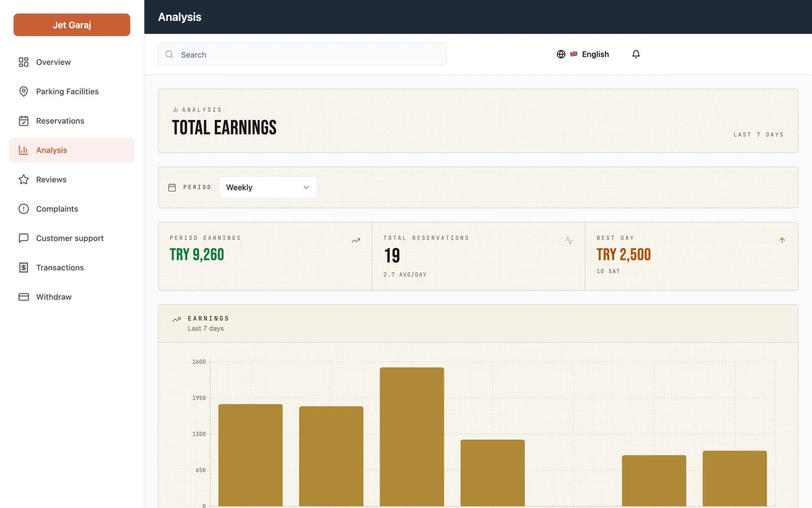The width and height of the screenshot is (812, 508).
Task: Click the TRY 2,500 best day value
Action: click(624, 255)
